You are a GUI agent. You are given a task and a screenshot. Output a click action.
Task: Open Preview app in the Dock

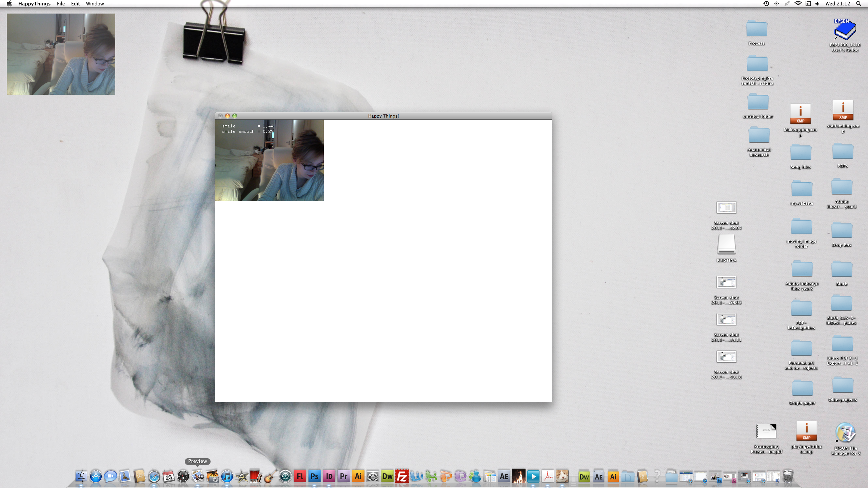pos(198,476)
